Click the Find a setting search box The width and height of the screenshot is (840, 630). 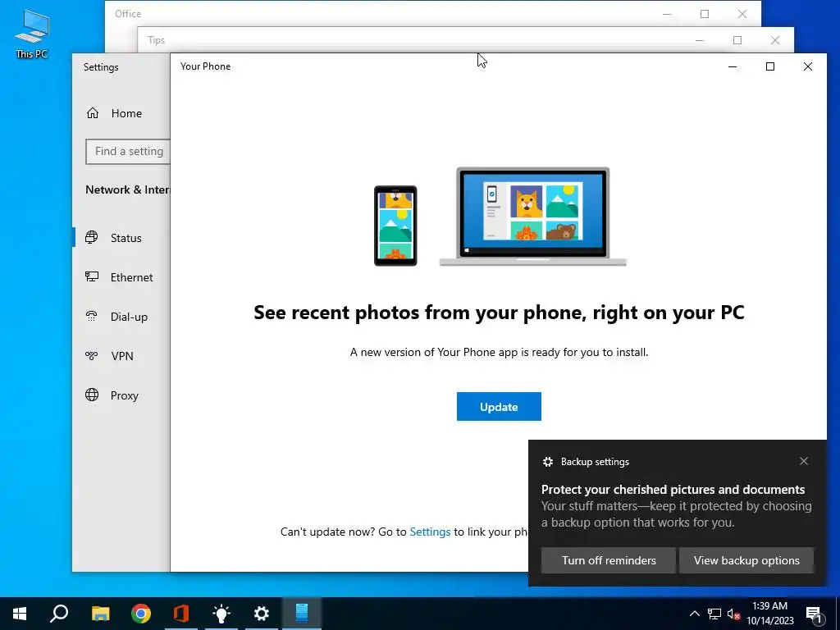(128, 152)
